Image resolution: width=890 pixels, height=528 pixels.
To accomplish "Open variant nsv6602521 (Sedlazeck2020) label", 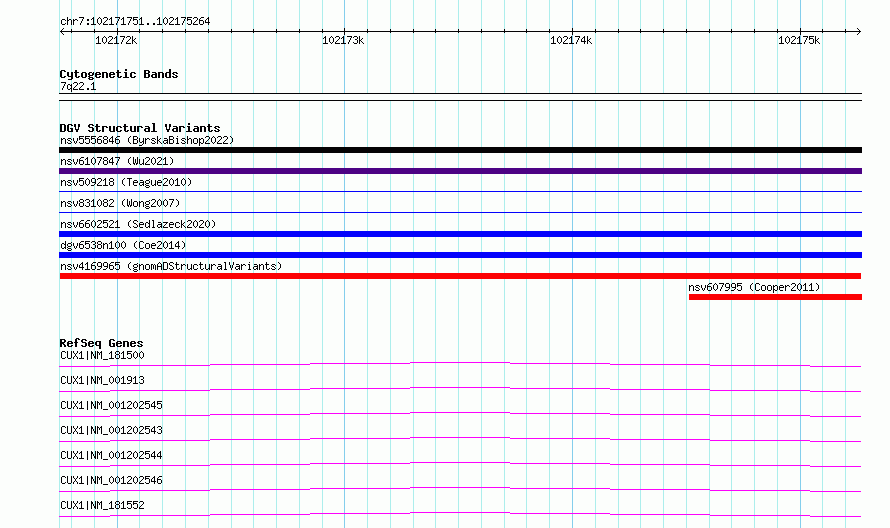I will pyautogui.click(x=138, y=224).
